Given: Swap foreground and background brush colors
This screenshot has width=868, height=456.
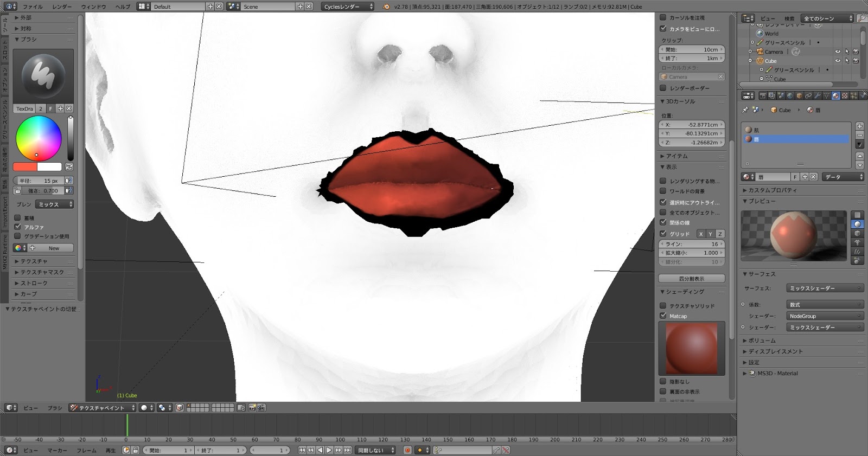Looking at the screenshot, I should click(69, 167).
